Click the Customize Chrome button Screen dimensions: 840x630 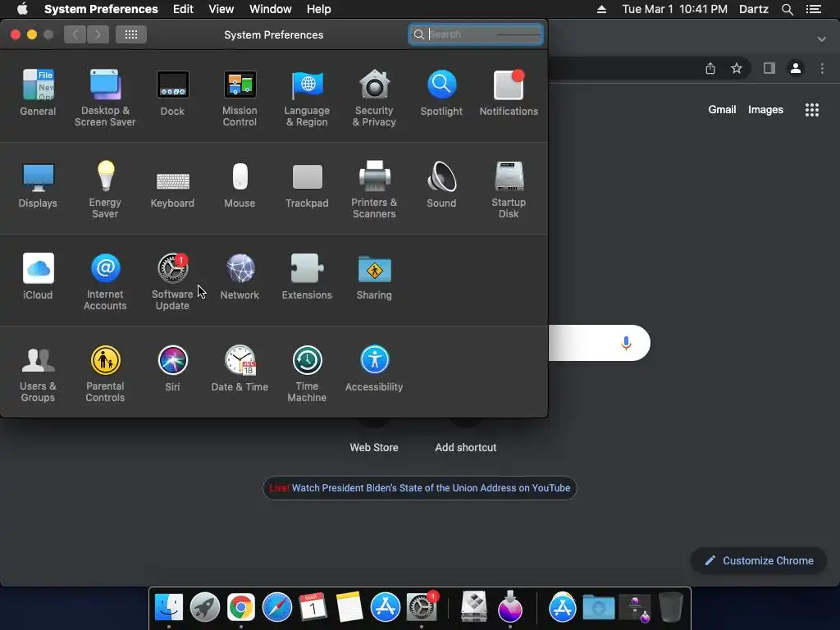coord(759,560)
